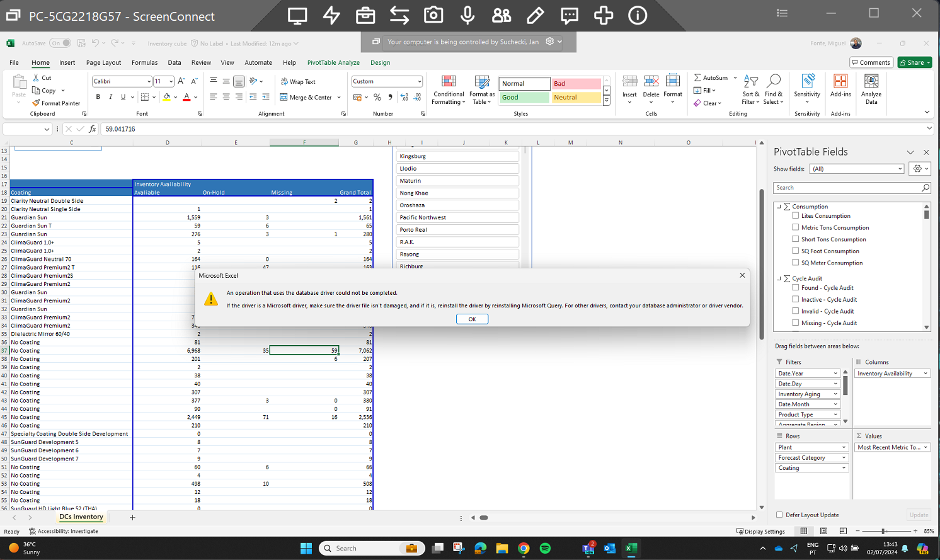Open the Inventory Availability column field dropdown
This screenshot has width=940, height=560.
[x=926, y=374]
